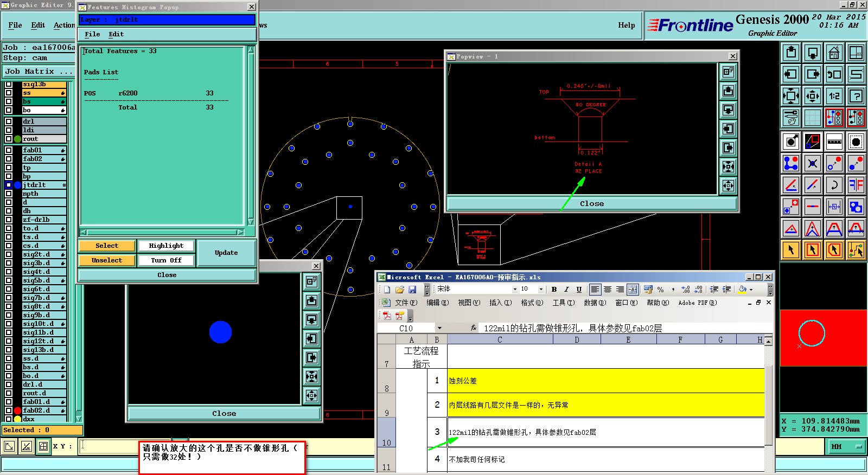868x475 pixels.
Task: Open Edit menu in Features Histogram Popup
Action: tap(116, 34)
